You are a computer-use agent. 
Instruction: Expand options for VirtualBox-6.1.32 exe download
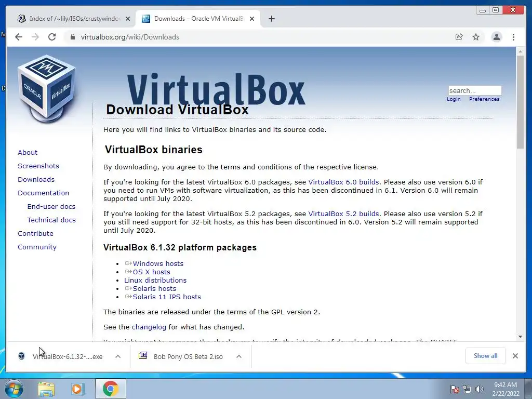pos(118,356)
